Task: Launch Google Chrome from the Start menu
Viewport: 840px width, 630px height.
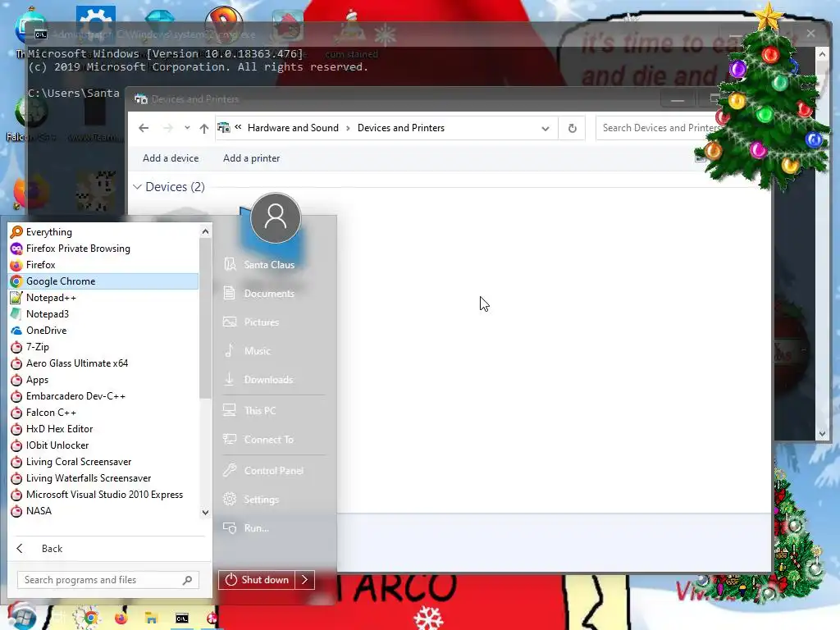Action: [103, 281]
